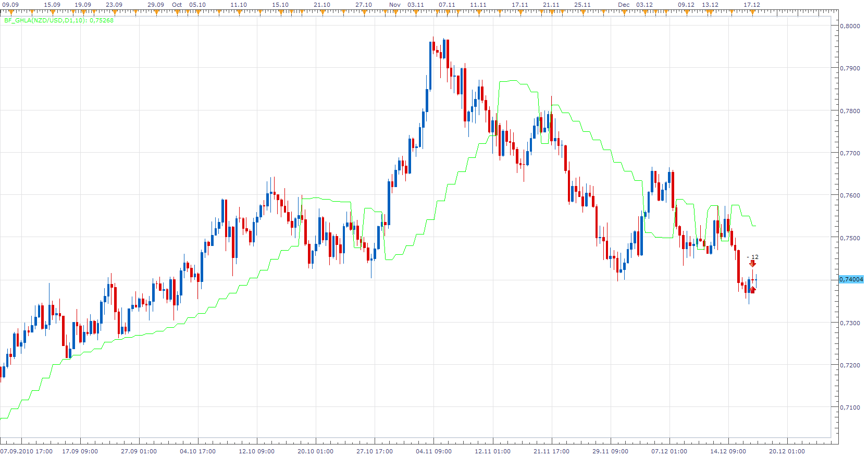The image size is (868, 457).
Task: Click the BF_GHLA(NZD/USD,D1,10) indicator label
Action: click(x=58, y=20)
